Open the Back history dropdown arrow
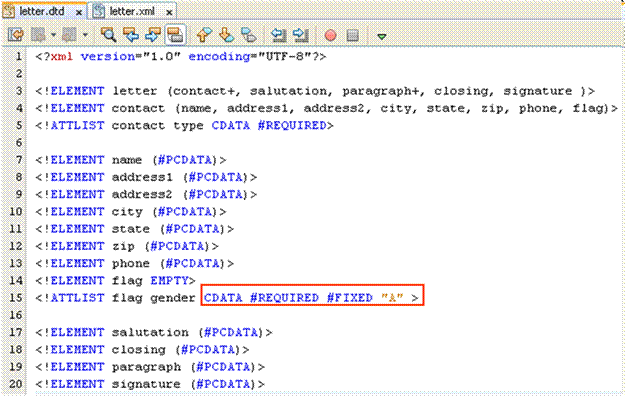 point(53,35)
